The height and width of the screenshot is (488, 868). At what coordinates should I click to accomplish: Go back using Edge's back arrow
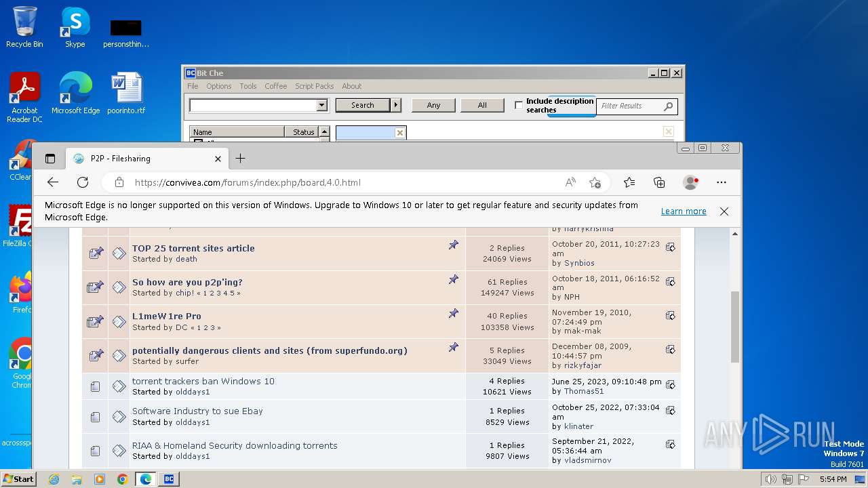(53, 182)
